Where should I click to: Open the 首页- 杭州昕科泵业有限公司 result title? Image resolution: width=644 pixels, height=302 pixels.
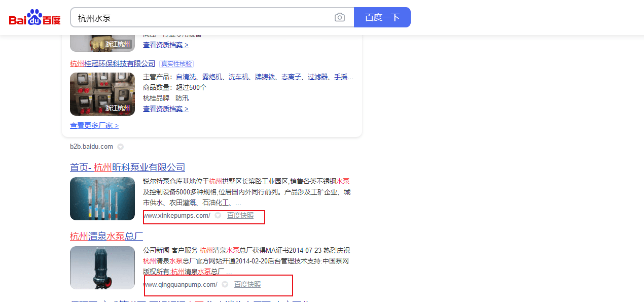tap(127, 167)
